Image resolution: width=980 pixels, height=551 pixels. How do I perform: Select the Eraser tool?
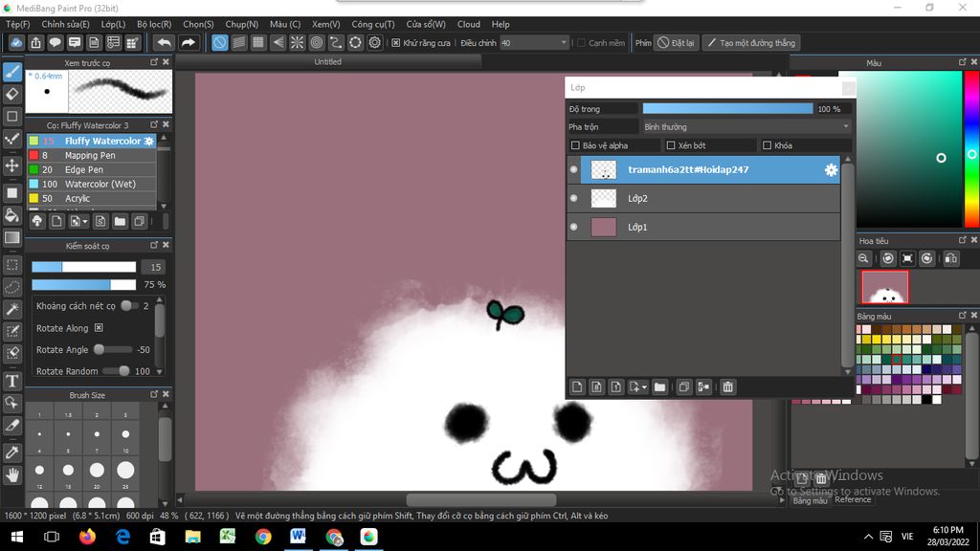pos(12,94)
